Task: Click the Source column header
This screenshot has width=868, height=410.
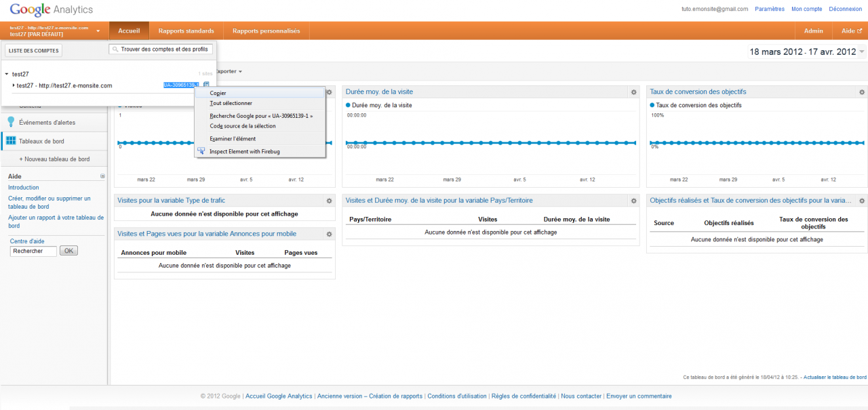Action: 664,223
